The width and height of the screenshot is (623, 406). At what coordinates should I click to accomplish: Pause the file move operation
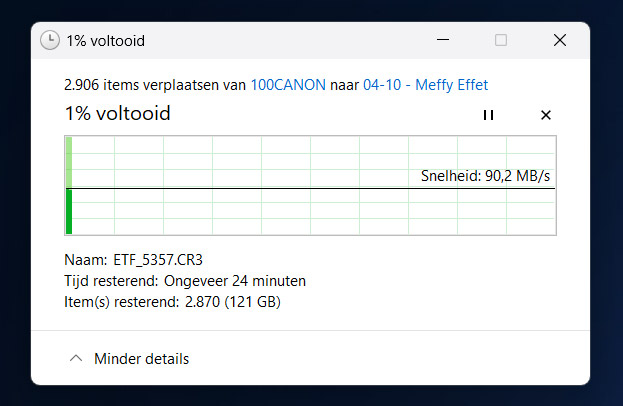pyautogui.click(x=488, y=115)
